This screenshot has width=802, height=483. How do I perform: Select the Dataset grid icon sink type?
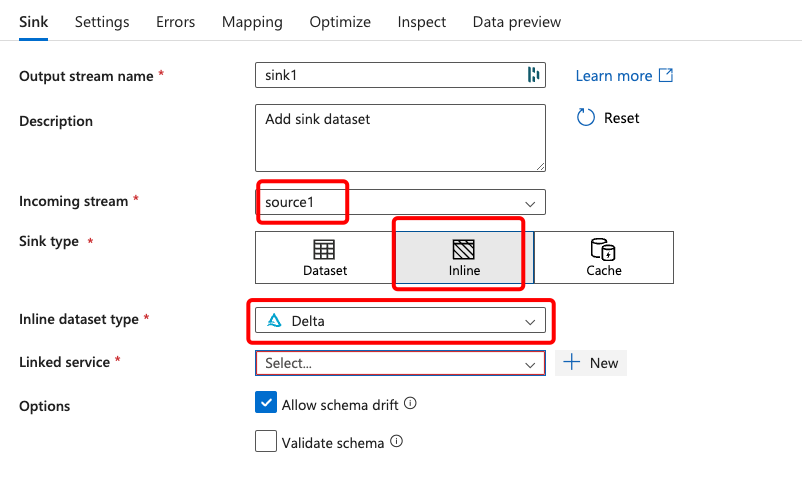tap(324, 250)
